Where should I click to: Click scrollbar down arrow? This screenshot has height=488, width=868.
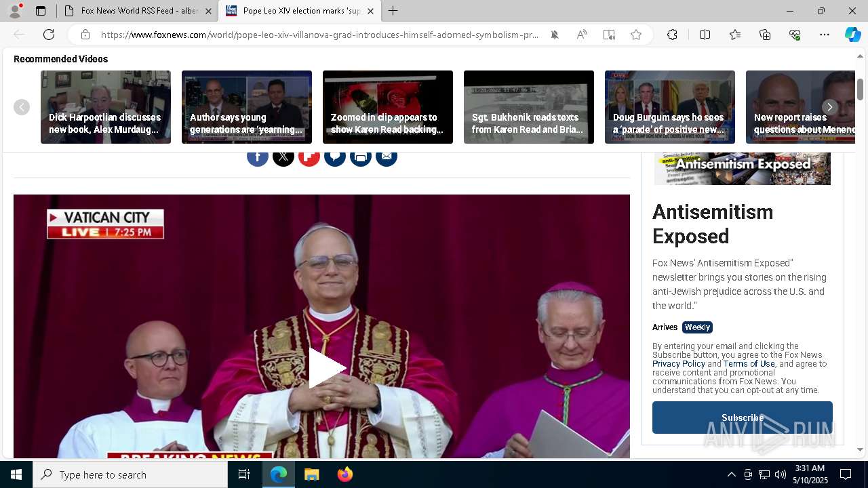pyautogui.click(x=860, y=449)
